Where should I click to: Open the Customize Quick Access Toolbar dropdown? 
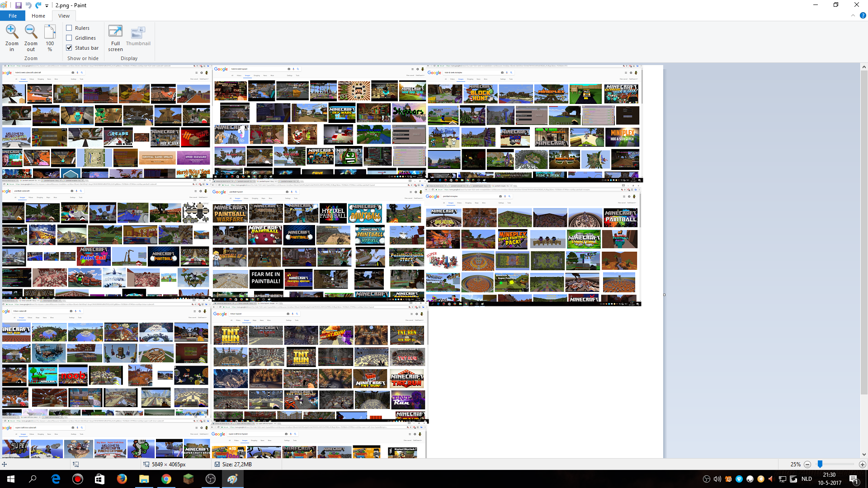coord(47,6)
